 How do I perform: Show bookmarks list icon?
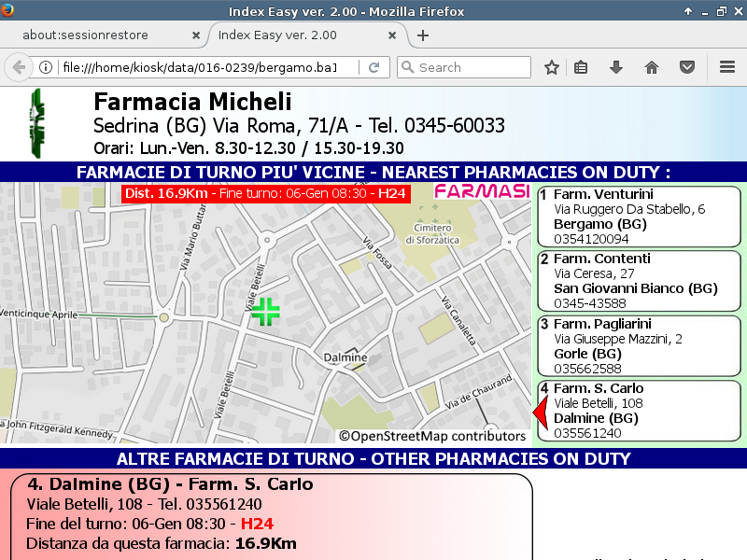[x=581, y=67]
